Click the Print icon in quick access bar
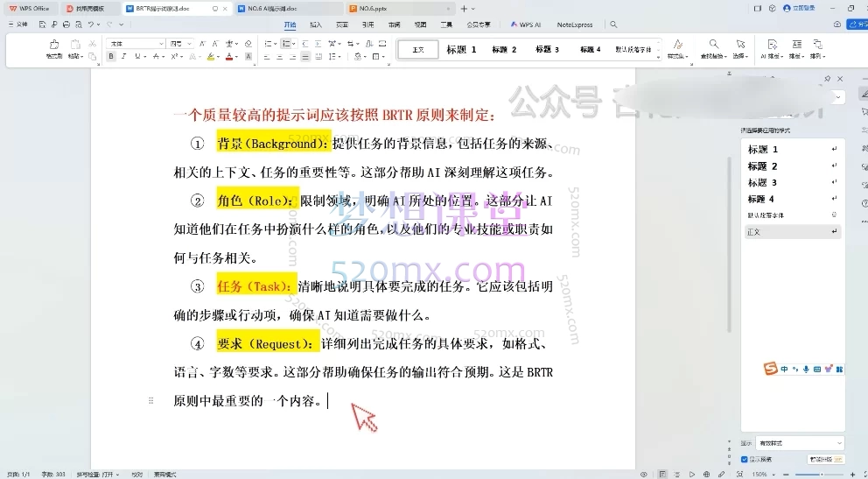Image resolution: width=868 pixels, height=479 pixels. (66, 25)
